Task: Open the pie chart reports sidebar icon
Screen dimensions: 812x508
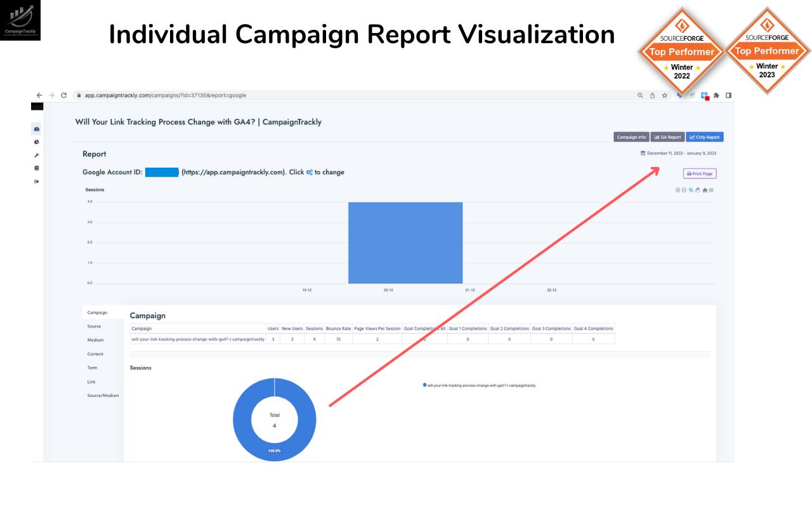Action: pyautogui.click(x=36, y=142)
